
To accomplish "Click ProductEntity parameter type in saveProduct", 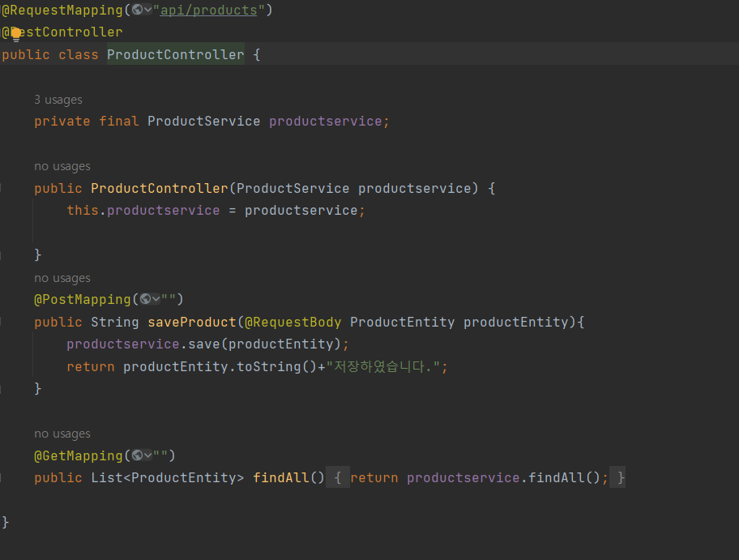I will 402,322.
